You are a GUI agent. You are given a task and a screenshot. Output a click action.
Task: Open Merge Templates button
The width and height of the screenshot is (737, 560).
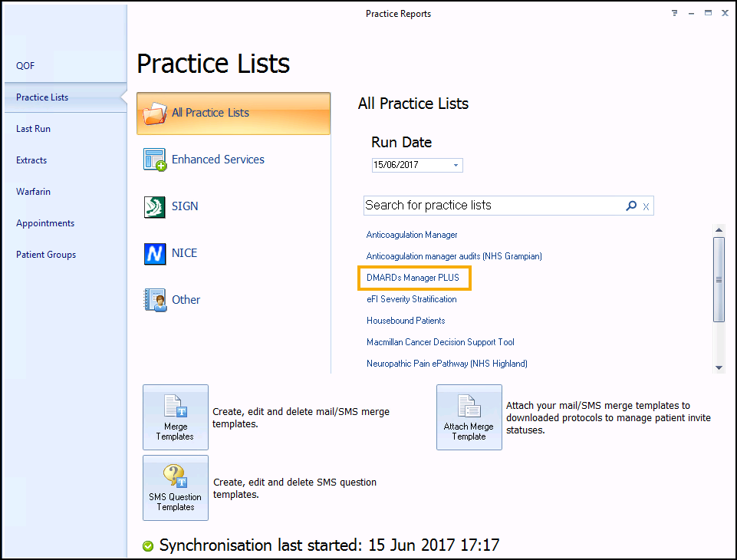[175, 417]
